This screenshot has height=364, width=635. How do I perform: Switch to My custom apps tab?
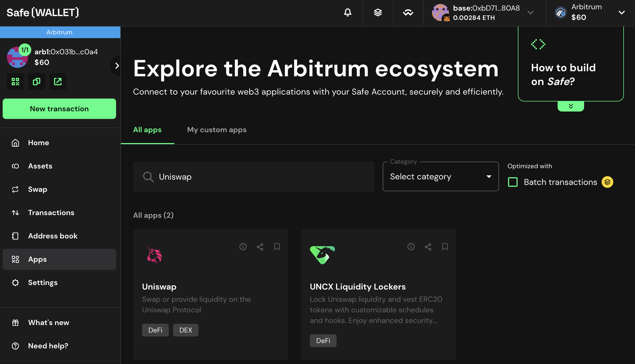(x=217, y=130)
